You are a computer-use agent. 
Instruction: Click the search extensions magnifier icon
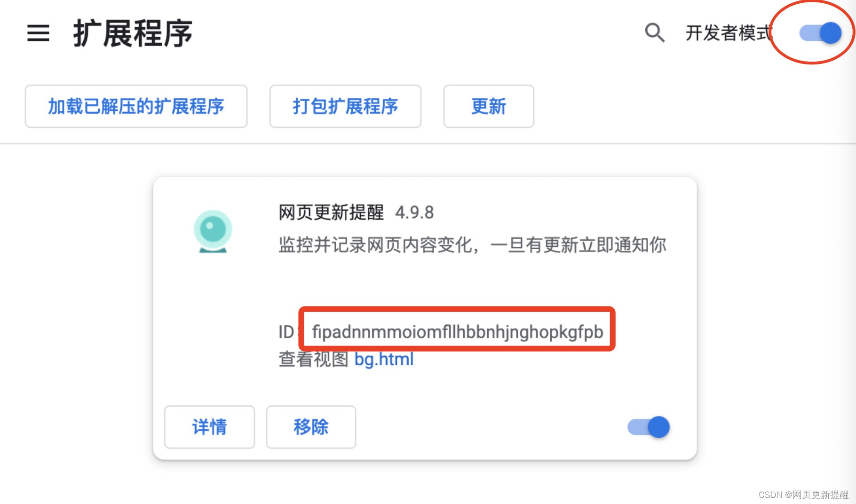click(x=654, y=33)
